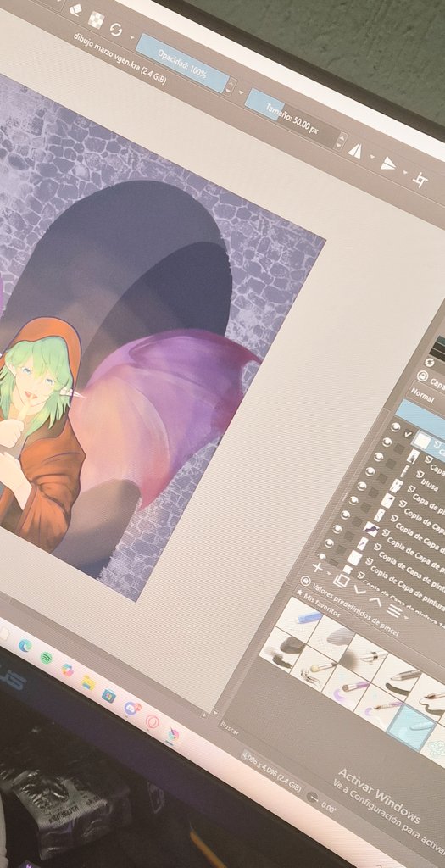Viewport: 445px width, 868px height.
Task: Select blue eraser brush preset
Action: click(x=299, y=620)
